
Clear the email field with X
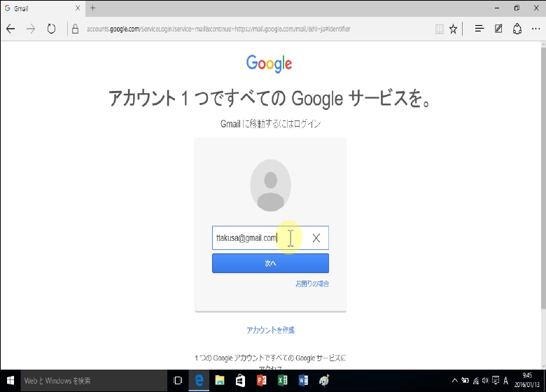pos(316,238)
